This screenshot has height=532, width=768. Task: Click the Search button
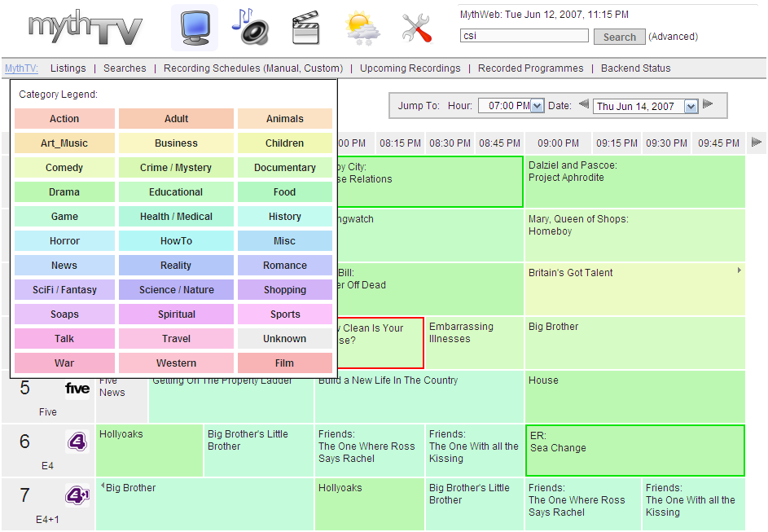click(x=619, y=37)
